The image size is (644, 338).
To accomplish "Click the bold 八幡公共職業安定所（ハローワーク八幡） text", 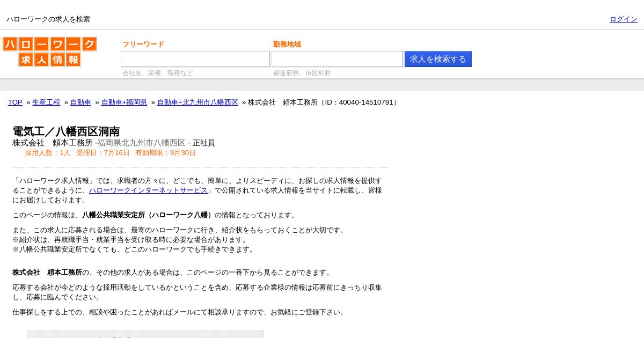I will click(x=148, y=215).
